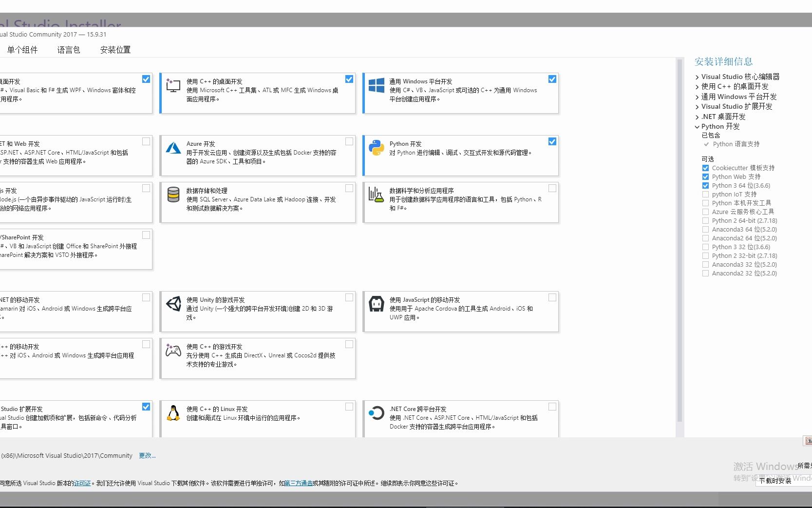Uncheck the Universal Windows Platform workload
This screenshot has height=508, width=812.
click(x=552, y=79)
